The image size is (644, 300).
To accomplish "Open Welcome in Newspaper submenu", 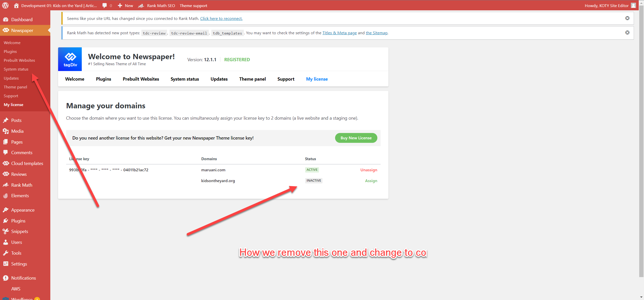I will [12, 43].
